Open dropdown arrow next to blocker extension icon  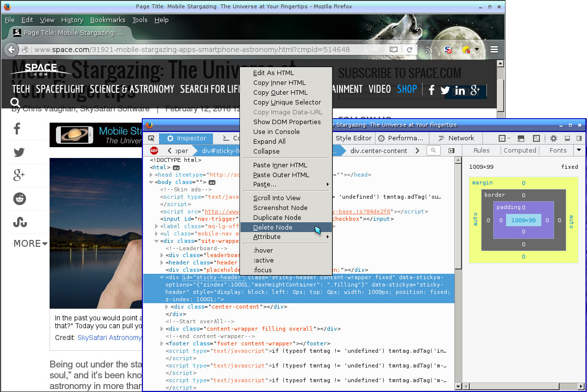(x=477, y=49)
